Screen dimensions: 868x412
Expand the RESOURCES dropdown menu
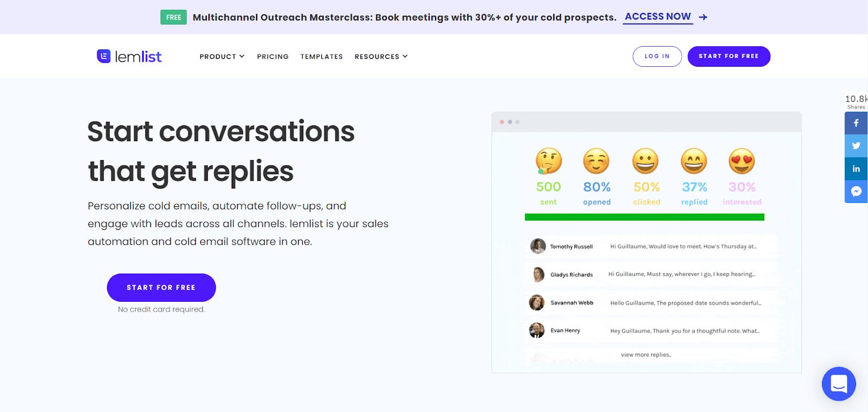tap(381, 56)
